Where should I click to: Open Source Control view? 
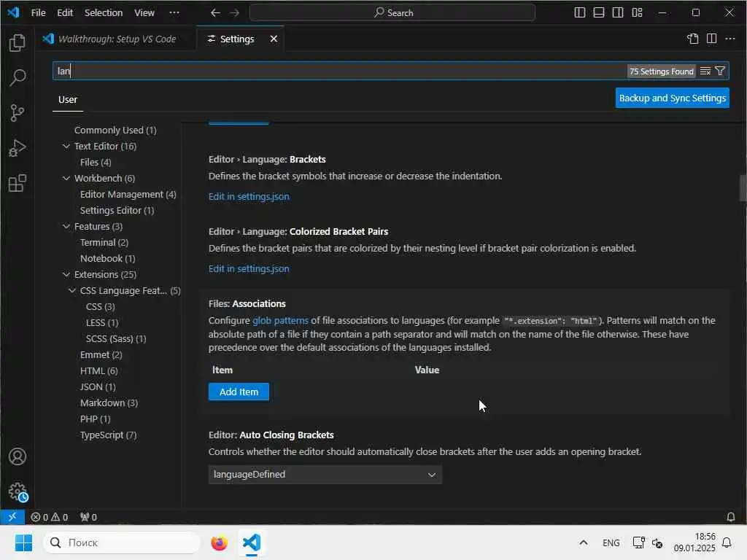[x=18, y=113]
